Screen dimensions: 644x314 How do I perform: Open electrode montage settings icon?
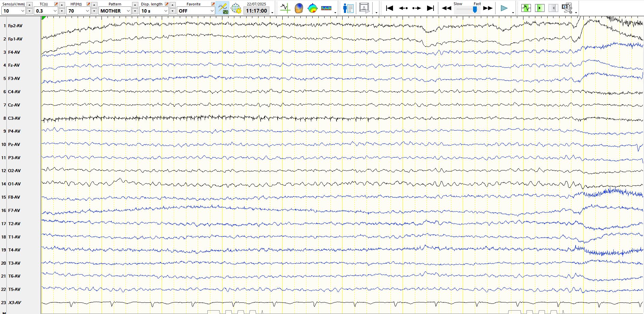tap(236, 8)
